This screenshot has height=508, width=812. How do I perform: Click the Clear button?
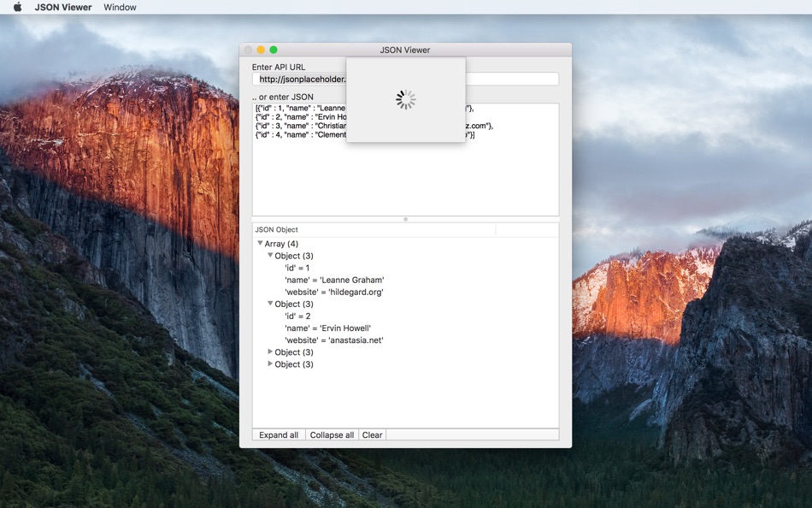[372, 435]
